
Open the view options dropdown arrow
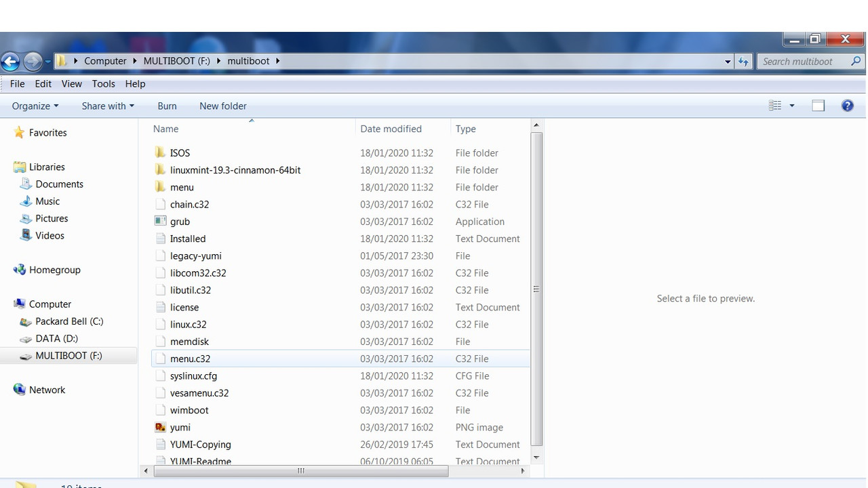coord(791,106)
